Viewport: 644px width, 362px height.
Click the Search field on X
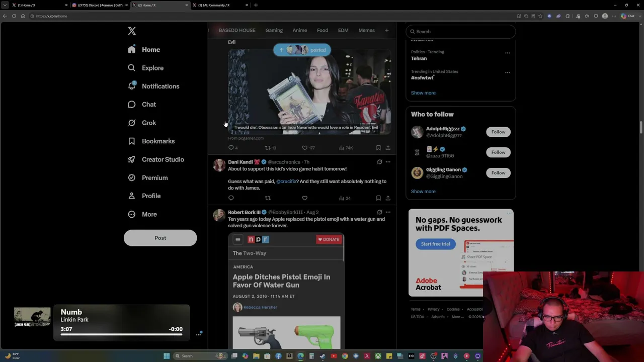pyautogui.click(x=461, y=32)
